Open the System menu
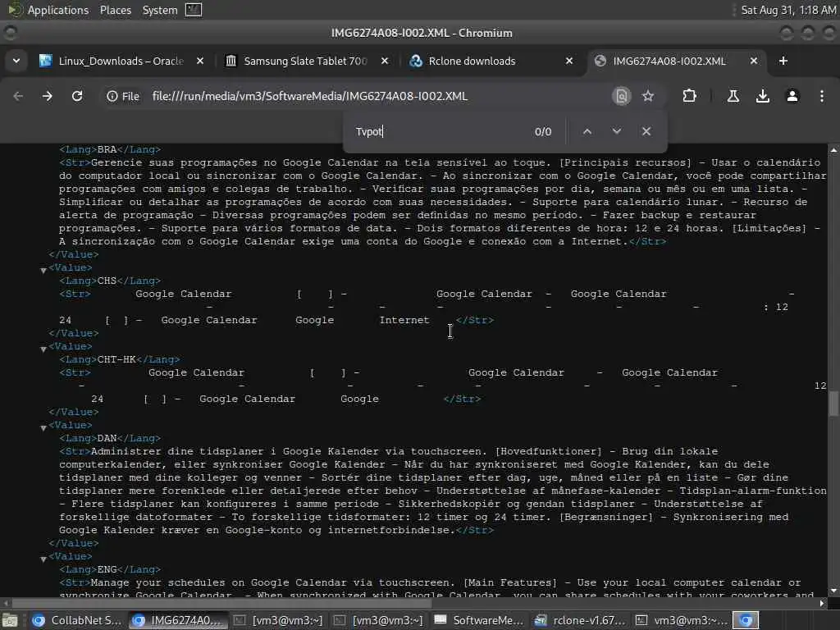Image resolution: width=840 pixels, height=630 pixels. coord(160,10)
